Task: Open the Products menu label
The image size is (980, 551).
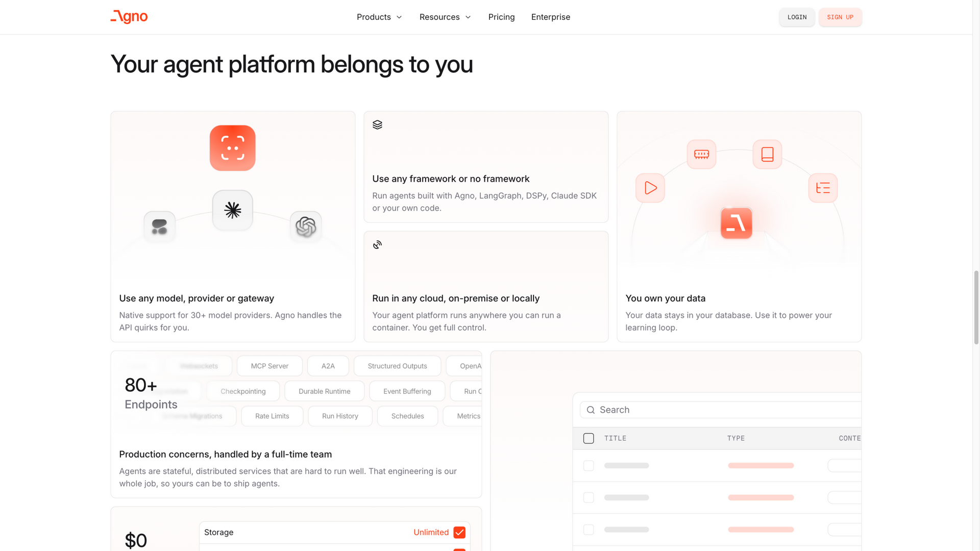Action: pyautogui.click(x=374, y=17)
